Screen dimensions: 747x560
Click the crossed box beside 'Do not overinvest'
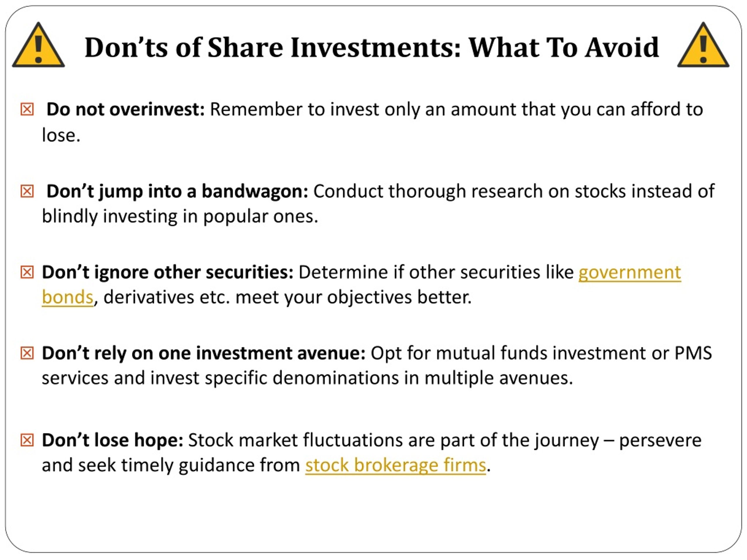(x=27, y=109)
